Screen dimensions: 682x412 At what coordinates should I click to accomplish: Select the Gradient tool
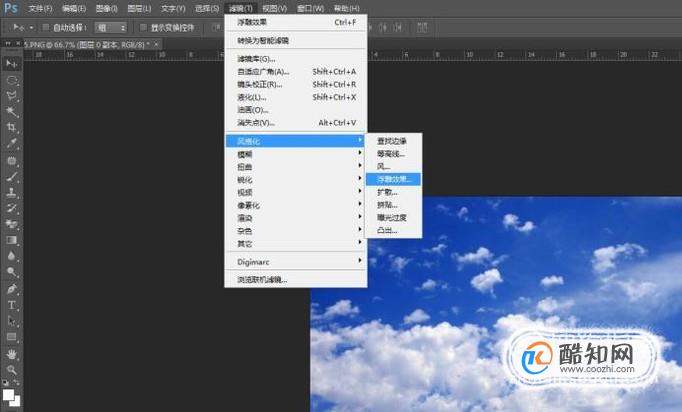[11, 240]
